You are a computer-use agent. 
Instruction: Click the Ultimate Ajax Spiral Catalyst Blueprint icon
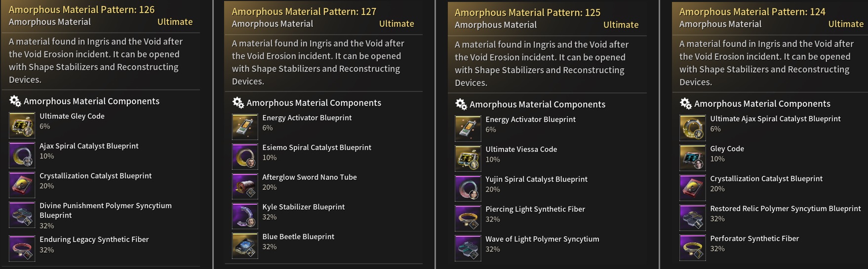(x=692, y=128)
